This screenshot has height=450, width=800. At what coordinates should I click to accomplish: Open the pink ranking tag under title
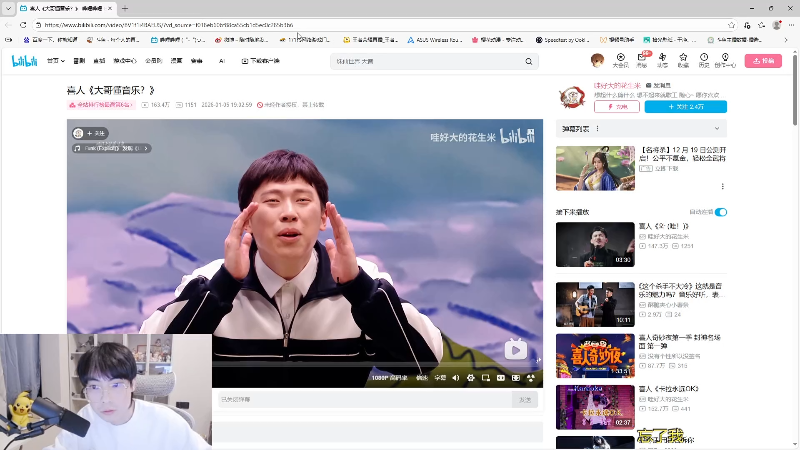[x=101, y=105]
